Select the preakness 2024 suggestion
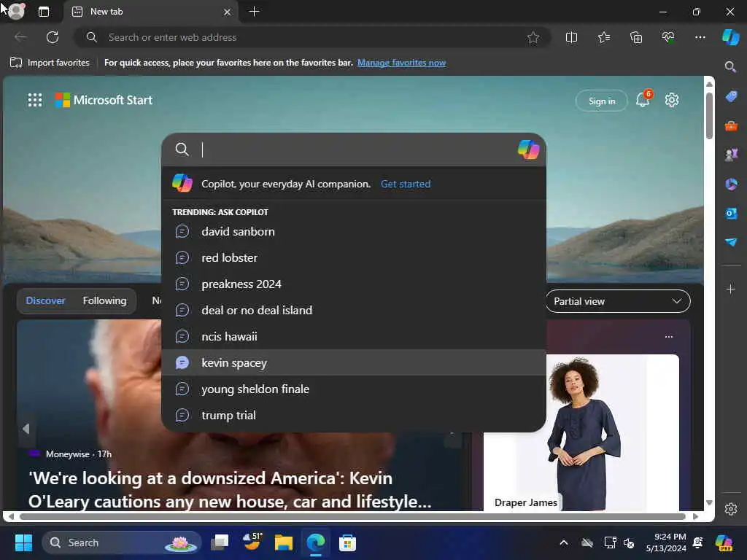The height and width of the screenshot is (560, 747). pos(354,284)
